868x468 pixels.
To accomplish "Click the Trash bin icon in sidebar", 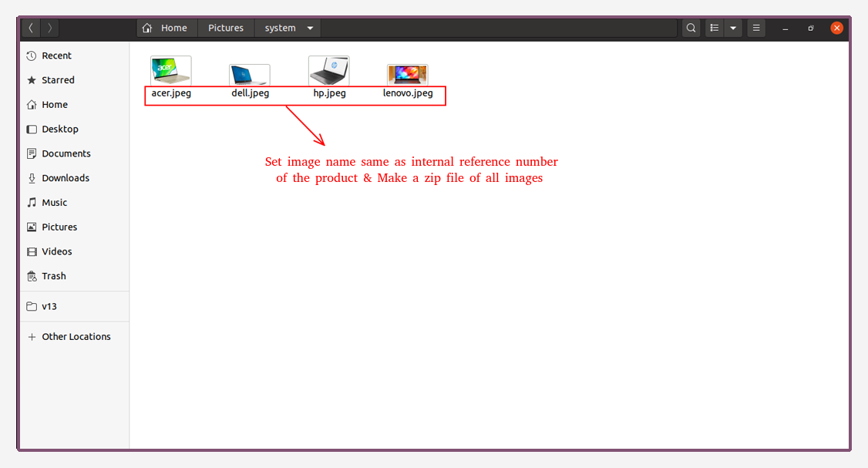I will click(x=32, y=276).
